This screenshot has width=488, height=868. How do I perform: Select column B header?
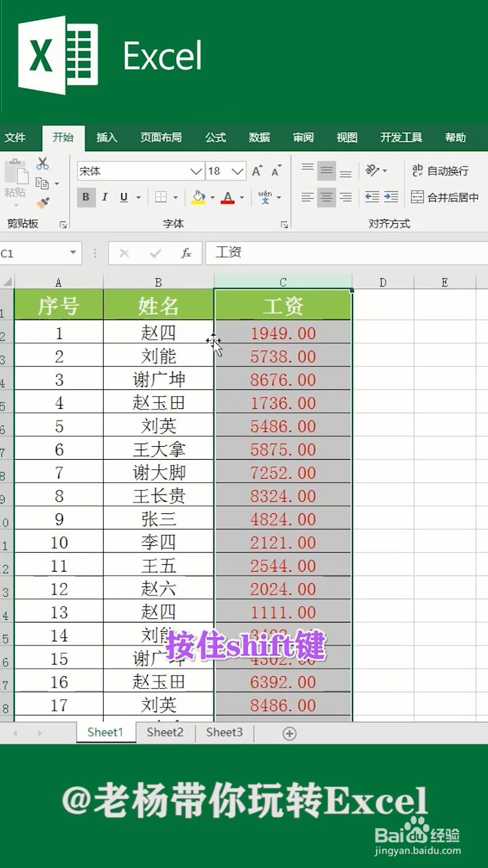click(x=159, y=282)
